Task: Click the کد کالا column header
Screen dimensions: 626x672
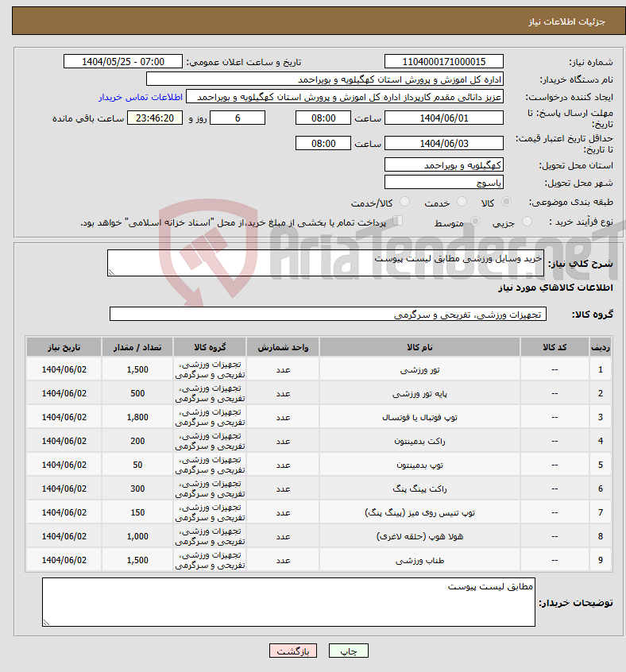Action: coord(555,347)
